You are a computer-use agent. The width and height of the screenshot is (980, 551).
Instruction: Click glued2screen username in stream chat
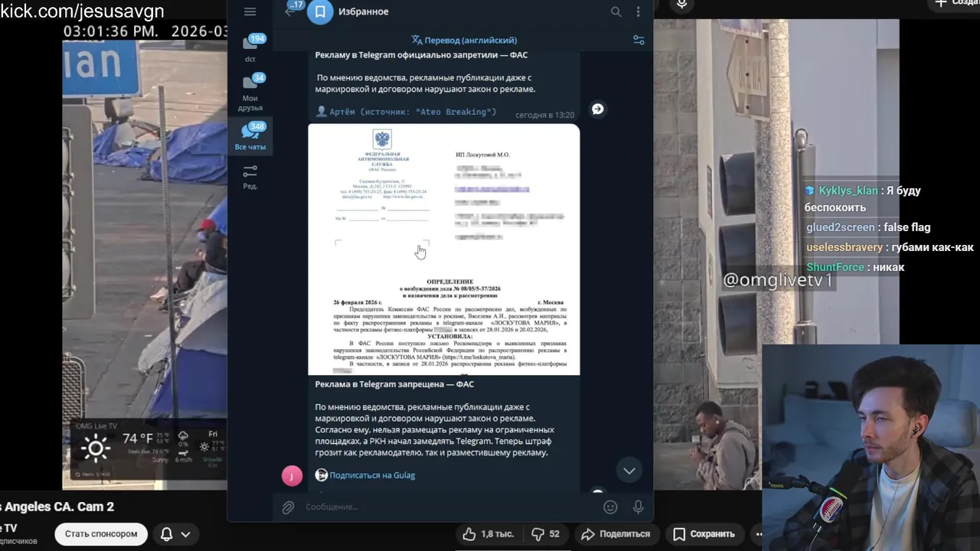840,227
